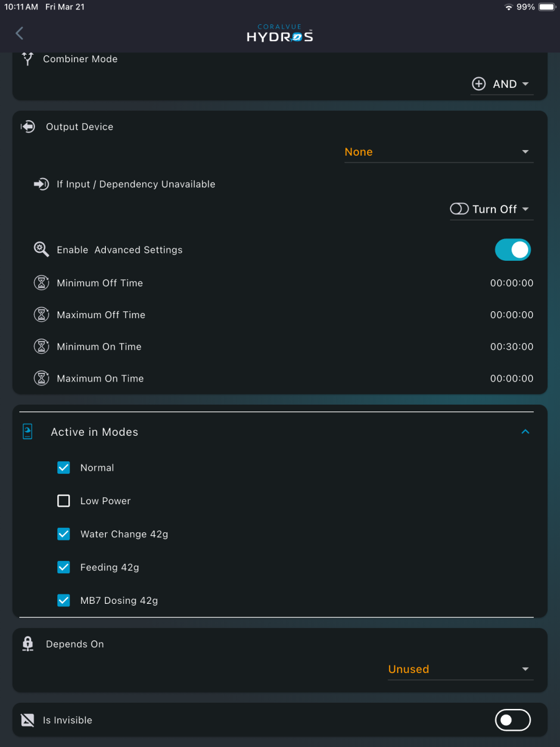Open the Depends On Unused dropdown
The image size is (560, 747).
coord(460,669)
